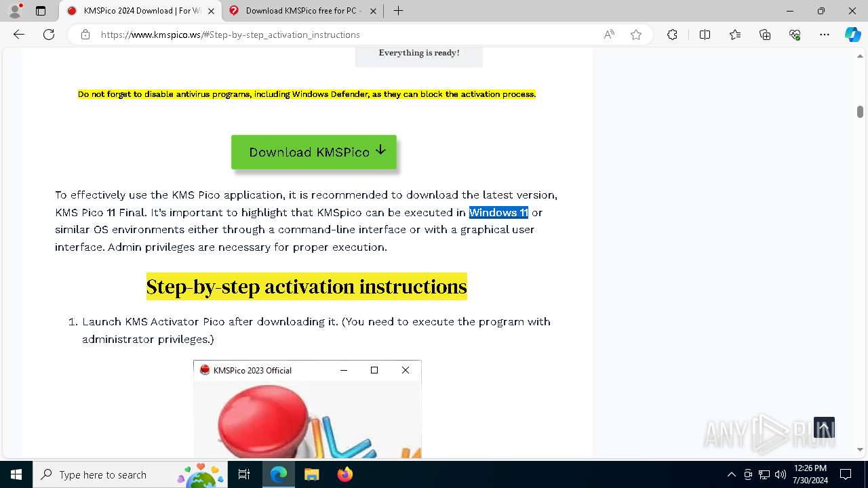The height and width of the screenshot is (488, 868).
Task: Open Collections panel
Action: (x=765, y=35)
